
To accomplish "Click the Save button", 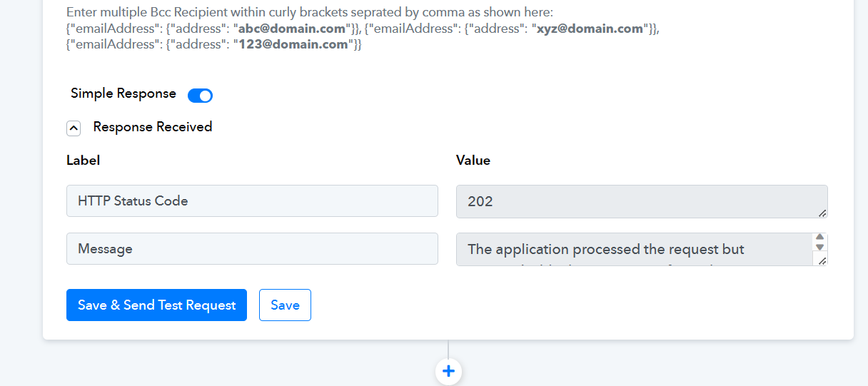I will [285, 305].
